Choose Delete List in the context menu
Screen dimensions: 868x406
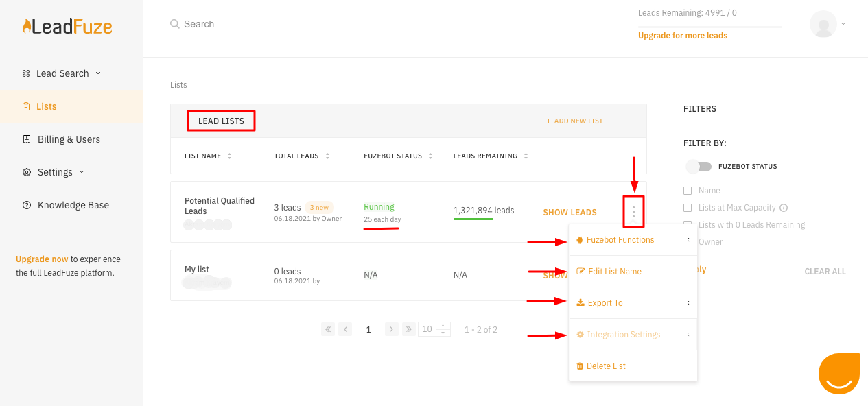606,366
